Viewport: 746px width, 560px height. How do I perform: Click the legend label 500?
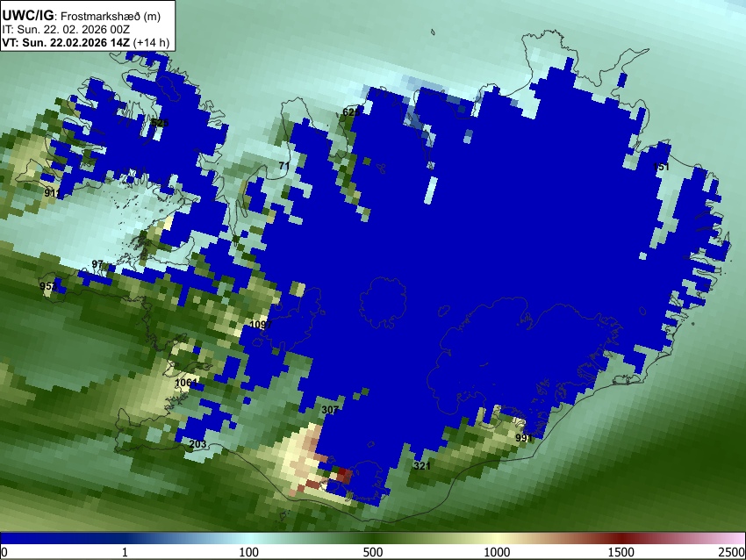373,552
